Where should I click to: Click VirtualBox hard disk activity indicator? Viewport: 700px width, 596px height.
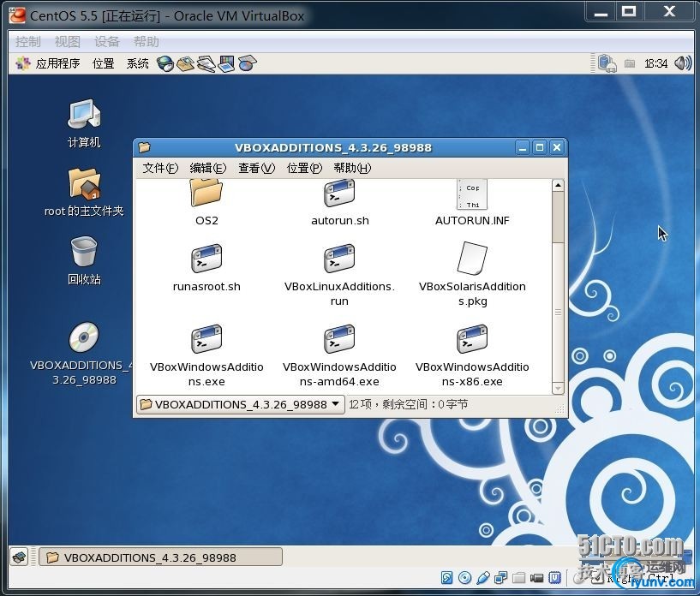pos(446,578)
